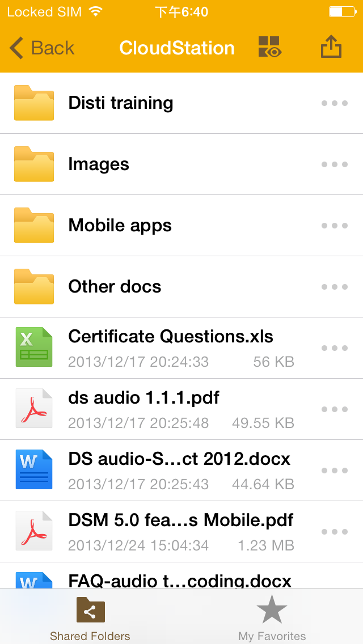Tap the battery indicator in status bar
Image resolution: width=363 pixels, height=644 pixels.
pyautogui.click(x=343, y=11)
